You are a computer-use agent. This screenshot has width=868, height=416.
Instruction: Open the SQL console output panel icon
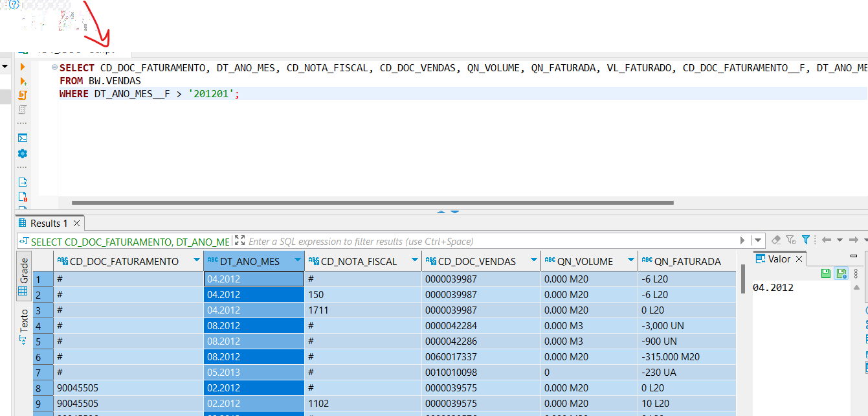pyautogui.click(x=23, y=137)
